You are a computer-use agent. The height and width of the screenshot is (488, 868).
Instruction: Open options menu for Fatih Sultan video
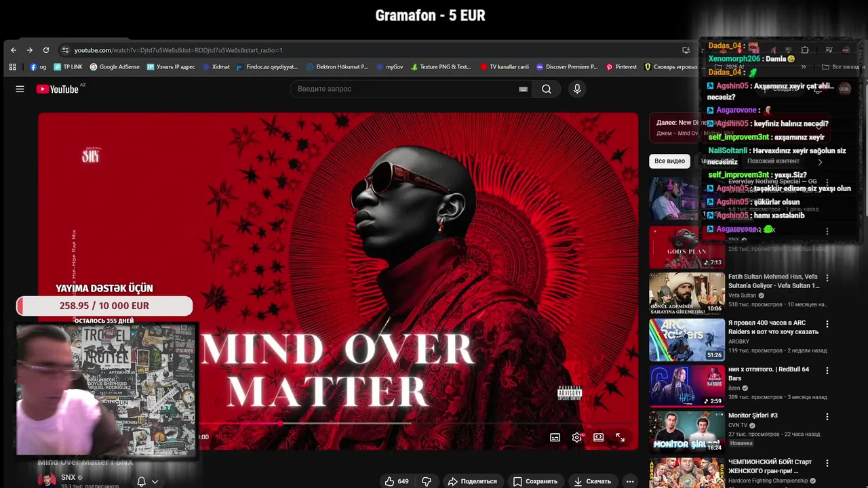click(827, 278)
